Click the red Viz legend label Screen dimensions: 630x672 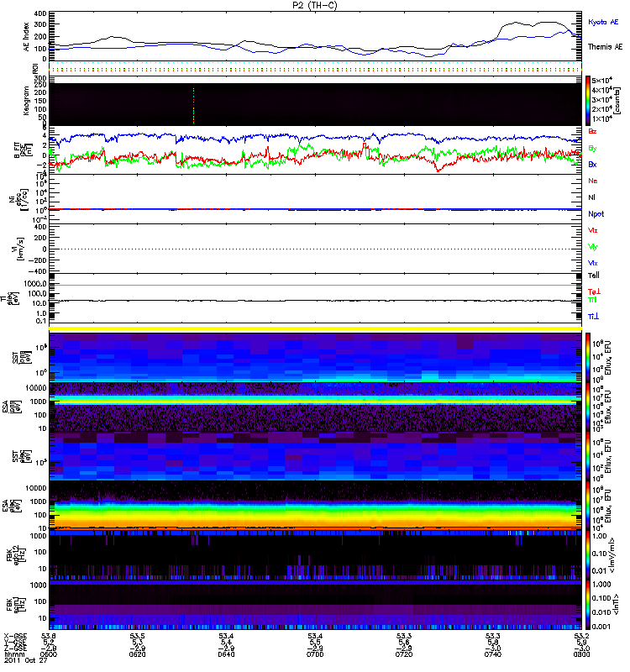pos(593,229)
